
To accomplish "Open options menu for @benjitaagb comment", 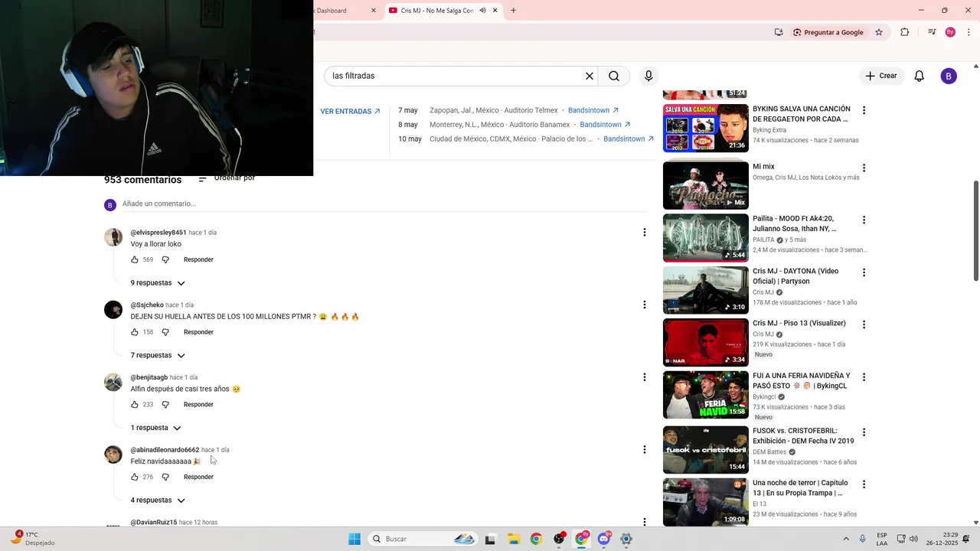I will [644, 377].
